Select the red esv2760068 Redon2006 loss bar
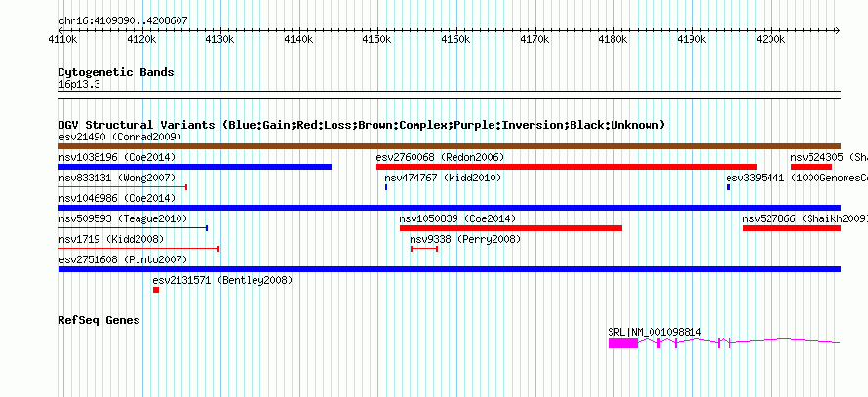Viewport: 868px width, 397px height. [x=567, y=167]
